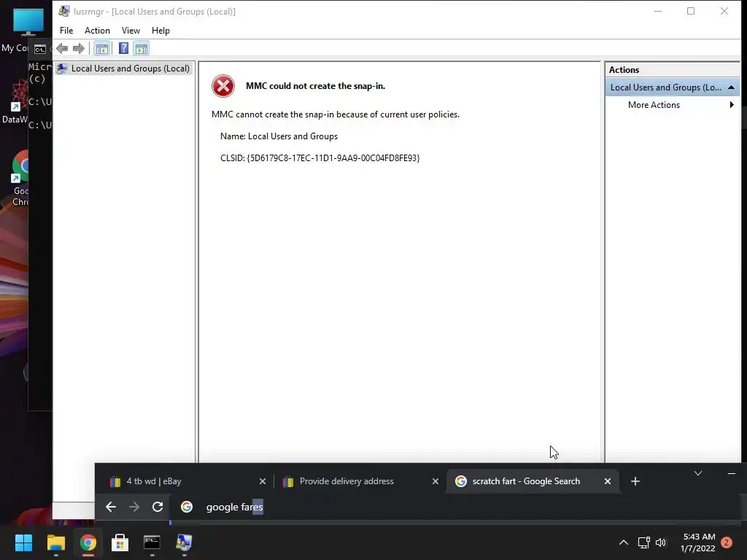Click the Google icon in Chrome address bar

(187, 507)
